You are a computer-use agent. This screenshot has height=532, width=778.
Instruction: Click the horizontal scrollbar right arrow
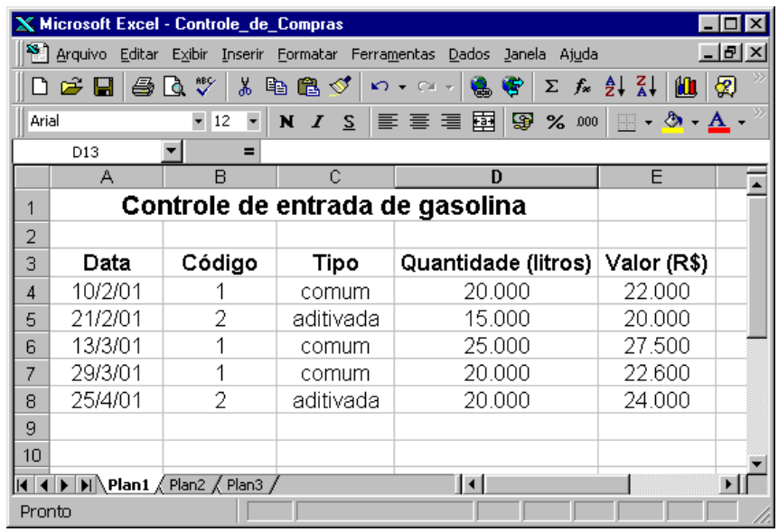(728, 483)
